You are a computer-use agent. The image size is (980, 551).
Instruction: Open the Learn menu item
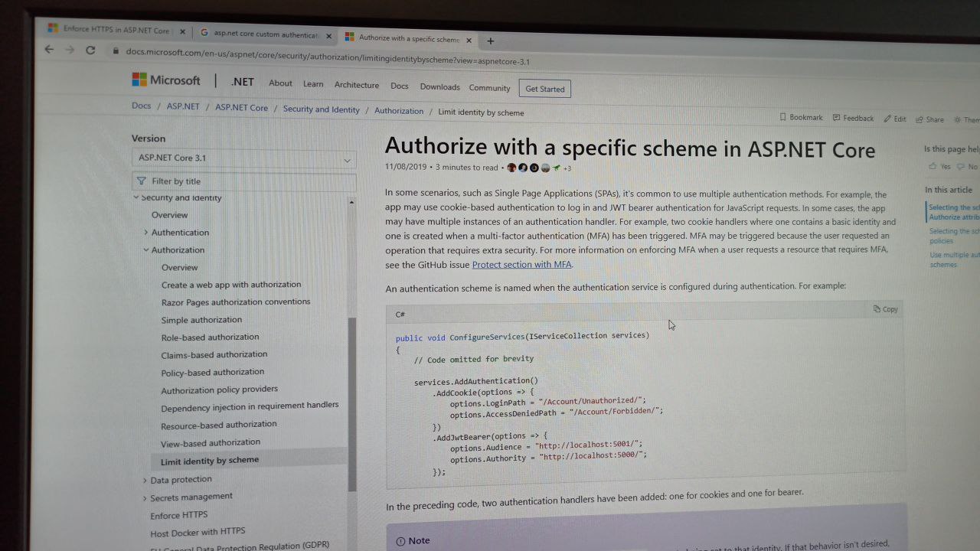click(313, 84)
